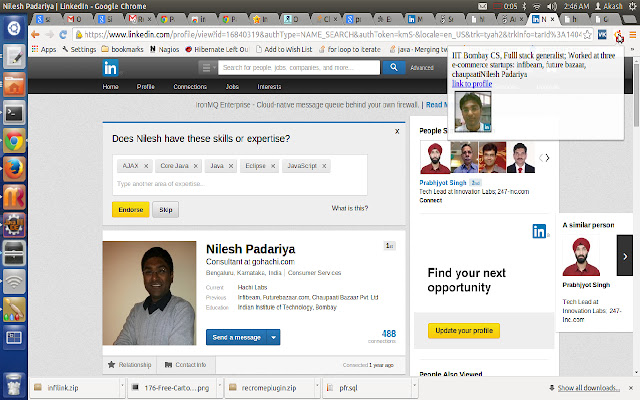Click the popup profile thumbnail photo

473,111
